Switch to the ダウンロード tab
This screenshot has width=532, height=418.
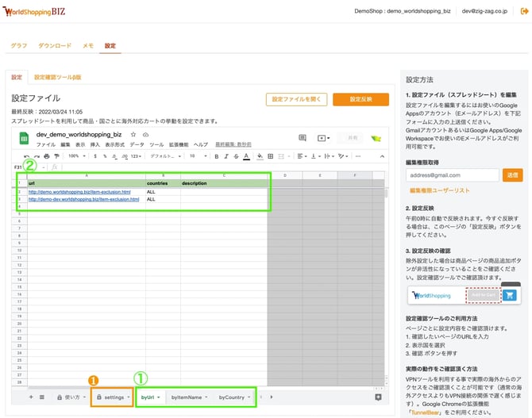55,46
